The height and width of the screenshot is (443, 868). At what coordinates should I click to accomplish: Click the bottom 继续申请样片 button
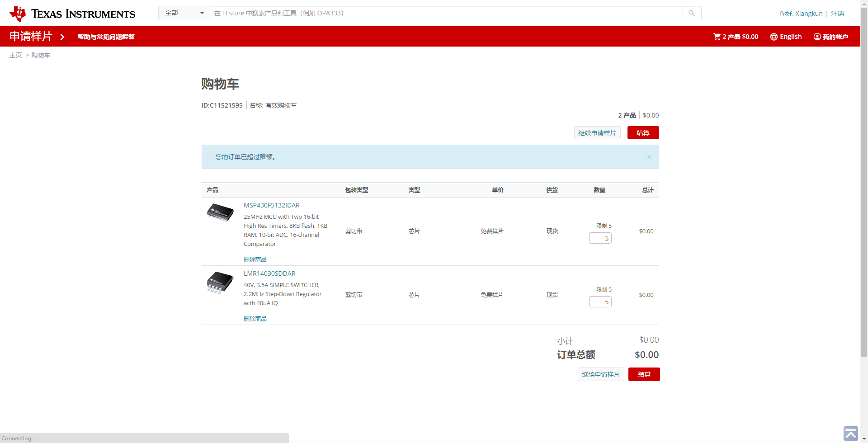click(601, 374)
